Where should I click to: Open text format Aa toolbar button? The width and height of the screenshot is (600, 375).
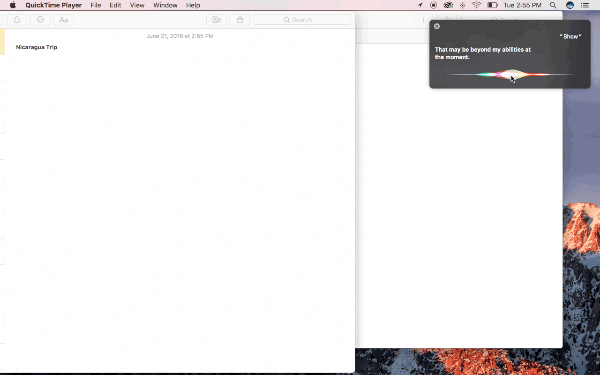pos(64,20)
